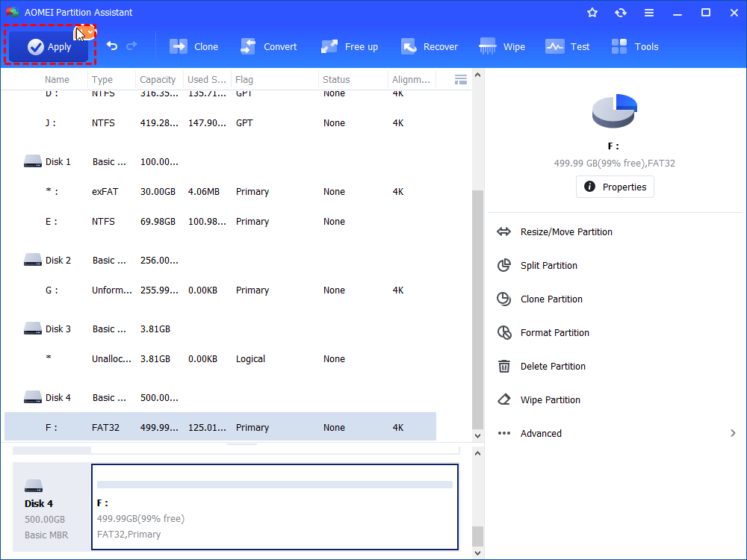The height and width of the screenshot is (560, 747).
Task: Click the F: partition block in disk map
Action: coord(275,507)
